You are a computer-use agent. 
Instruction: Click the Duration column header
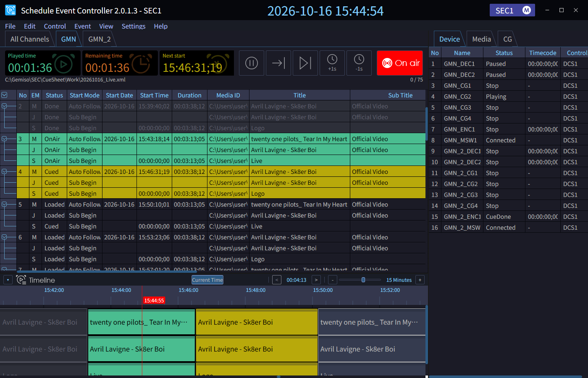click(189, 95)
